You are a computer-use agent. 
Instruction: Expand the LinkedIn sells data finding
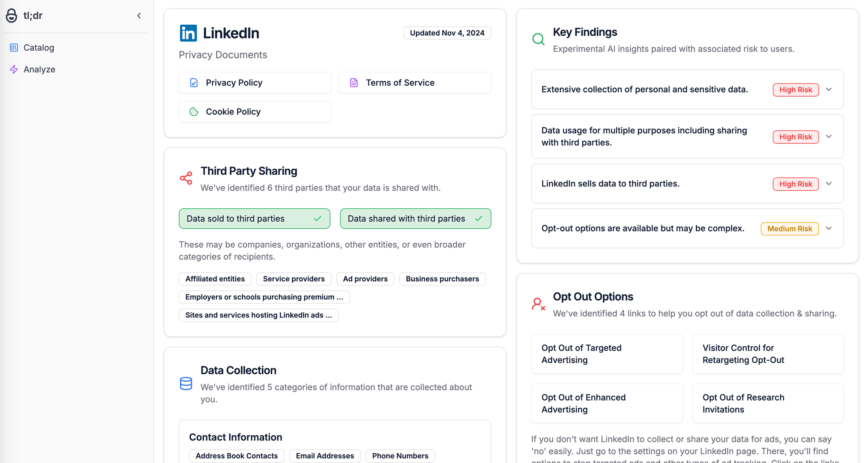click(x=829, y=184)
